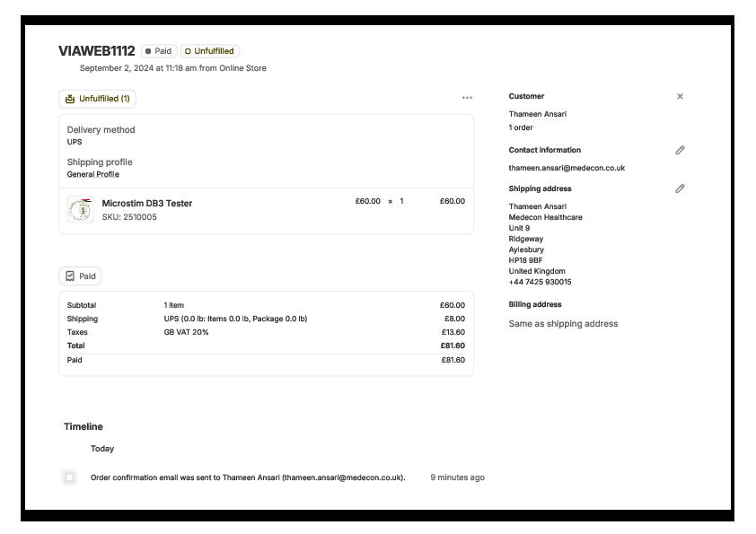Click the order number VIAWEB1112 heading
The image size is (756, 534).
97,51
